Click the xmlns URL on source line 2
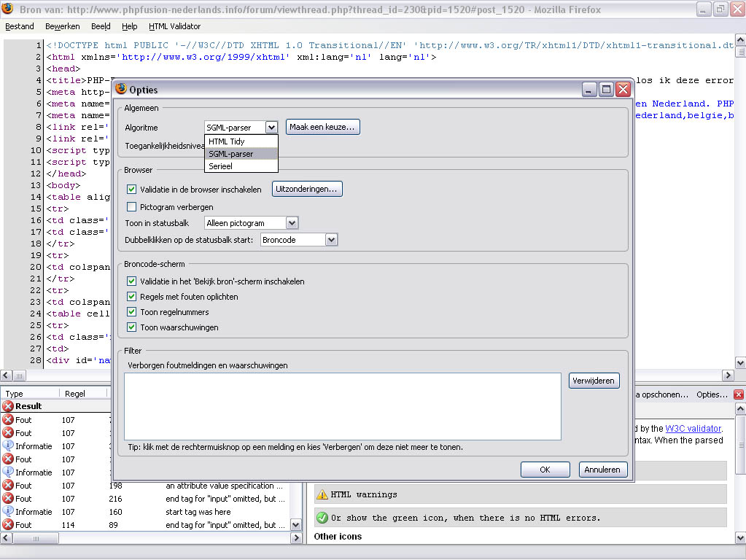Viewport: 746px width, 560px height. [x=203, y=57]
